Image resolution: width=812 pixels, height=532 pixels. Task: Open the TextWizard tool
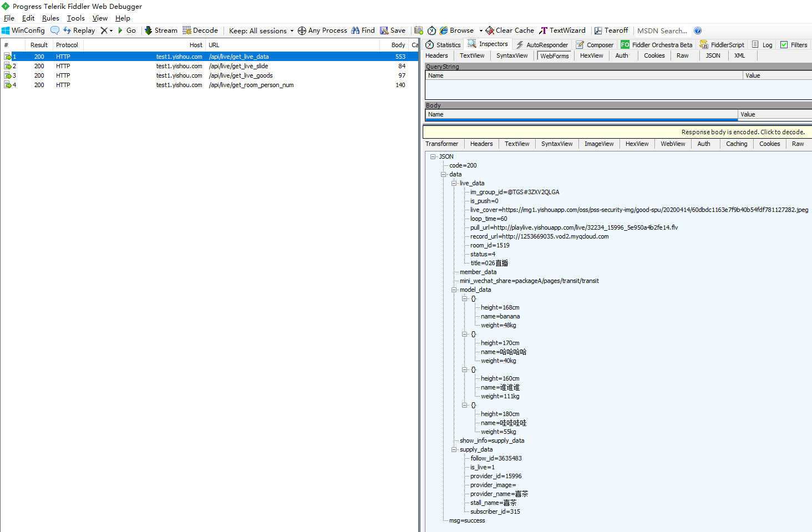coord(562,31)
